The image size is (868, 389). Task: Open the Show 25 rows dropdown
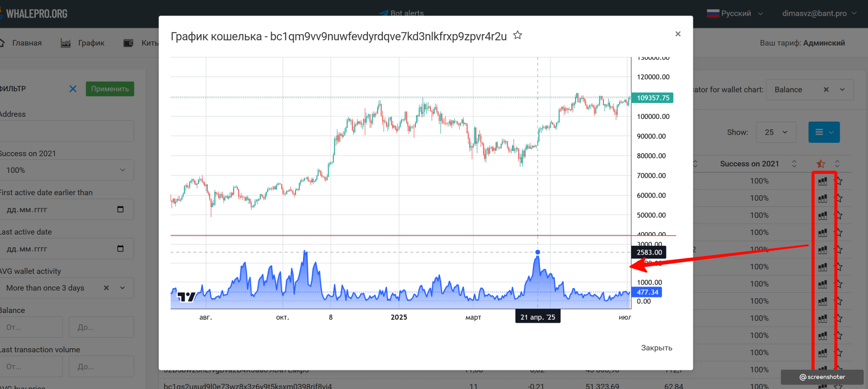pos(776,132)
